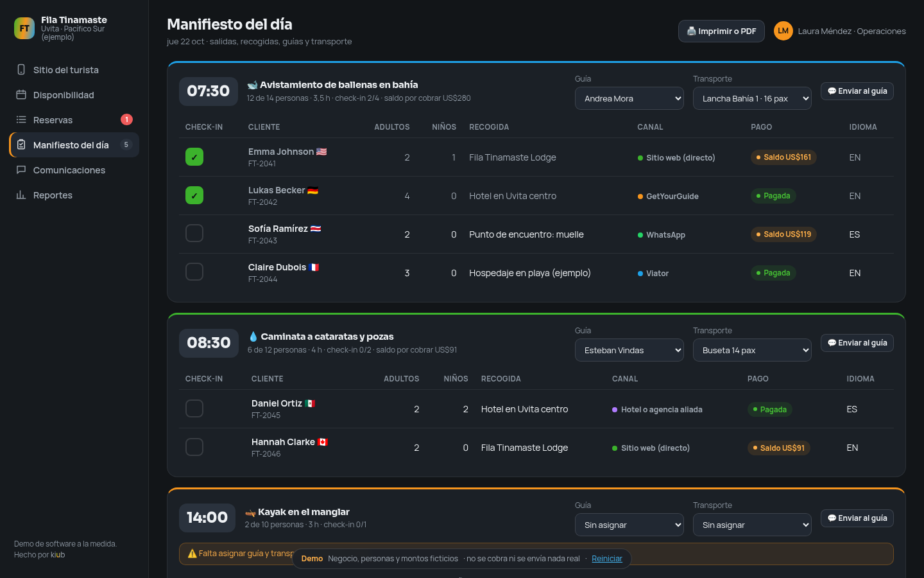Screen dimensions: 924x578
Task: Click the Reservas list icon
Action: [21, 119]
